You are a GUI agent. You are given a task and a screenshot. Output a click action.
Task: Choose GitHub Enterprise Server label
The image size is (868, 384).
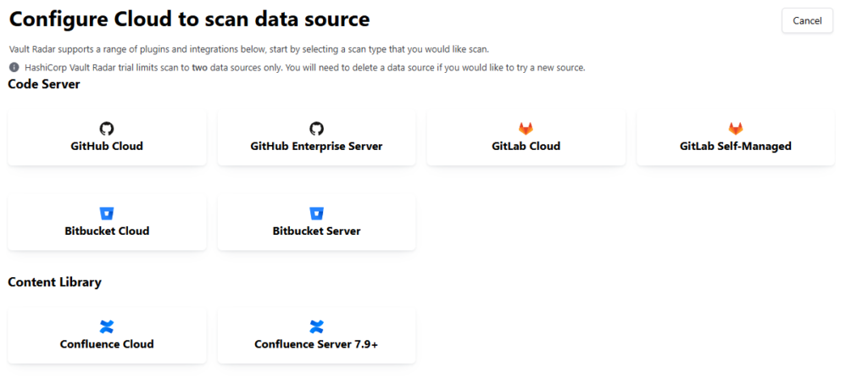(x=316, y=147)
